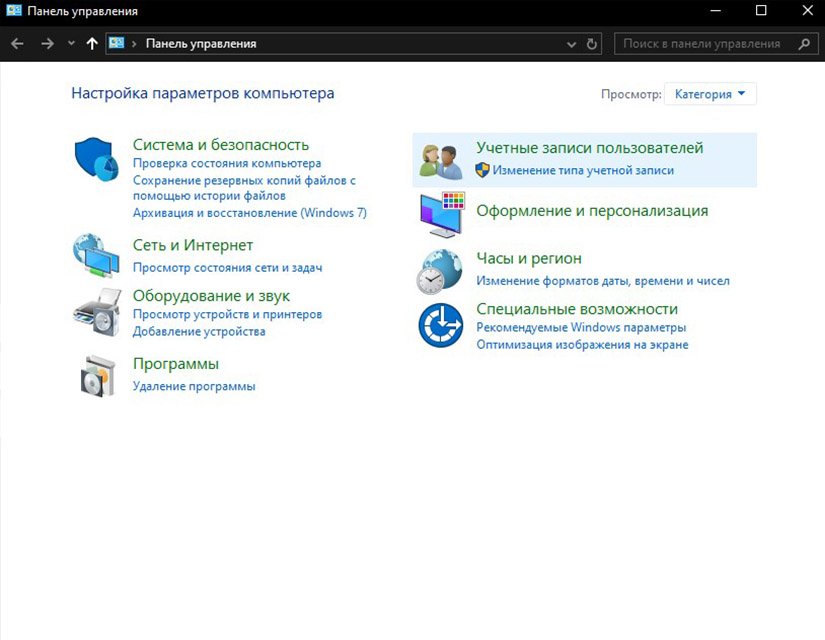The height and width of the screenshot is (640, 825).
Task: Click the Control Panel icon in title bar
Action: (x=14, y=11)
